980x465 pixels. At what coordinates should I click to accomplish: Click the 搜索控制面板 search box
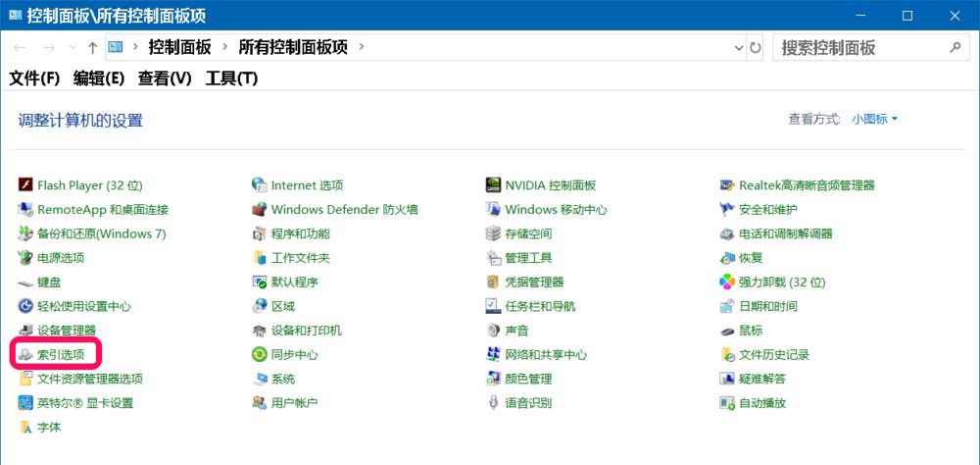(859, 47)
